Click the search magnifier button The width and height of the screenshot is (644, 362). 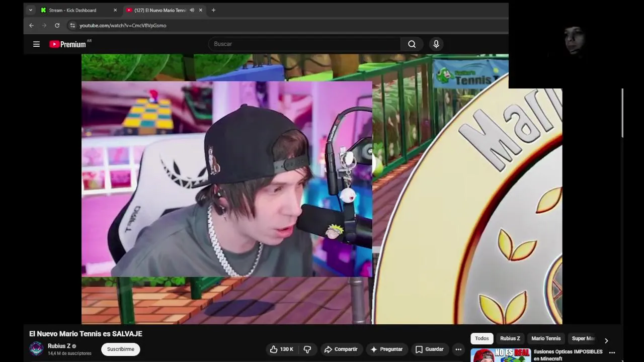point(412,44)
